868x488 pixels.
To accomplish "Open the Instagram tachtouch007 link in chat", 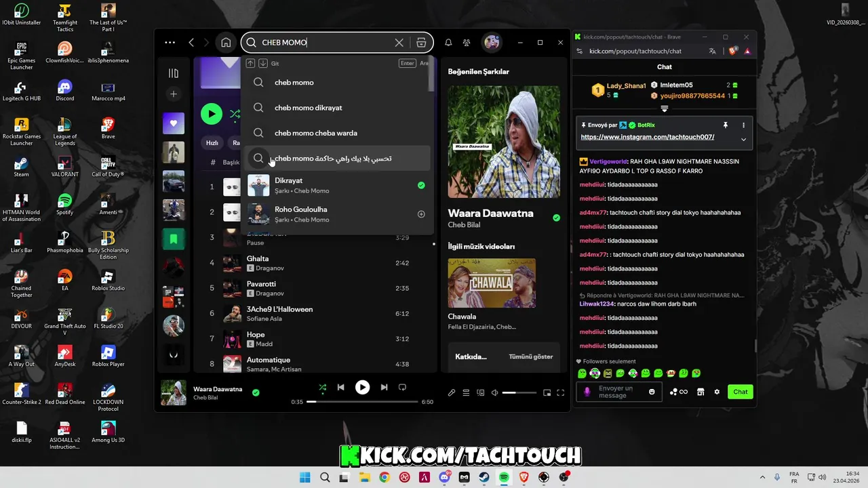I will (648, 137).
